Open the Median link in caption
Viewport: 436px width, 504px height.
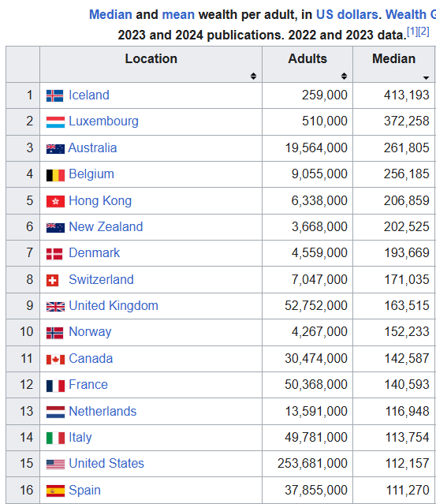coord(110,15)
